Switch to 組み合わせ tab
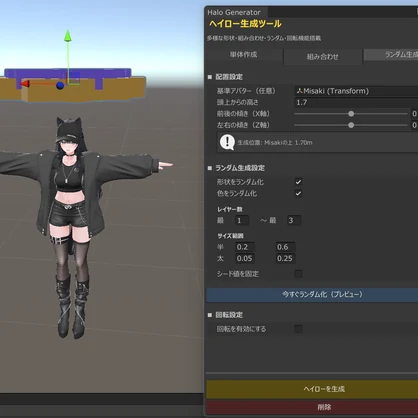 coord(323,57)
